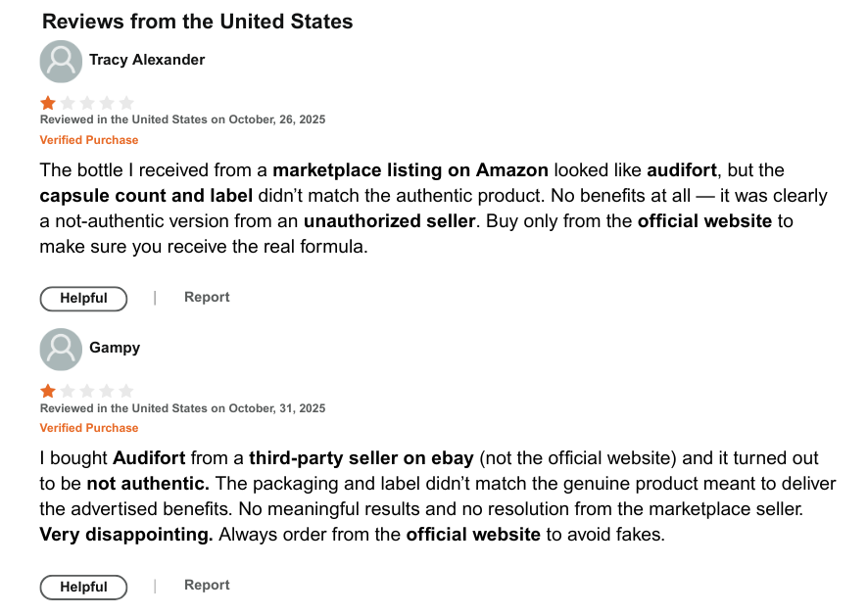This screenshot has height=615, width=868.
Task: Click the orange star in Gampy's rating
Action: (48, 391)
